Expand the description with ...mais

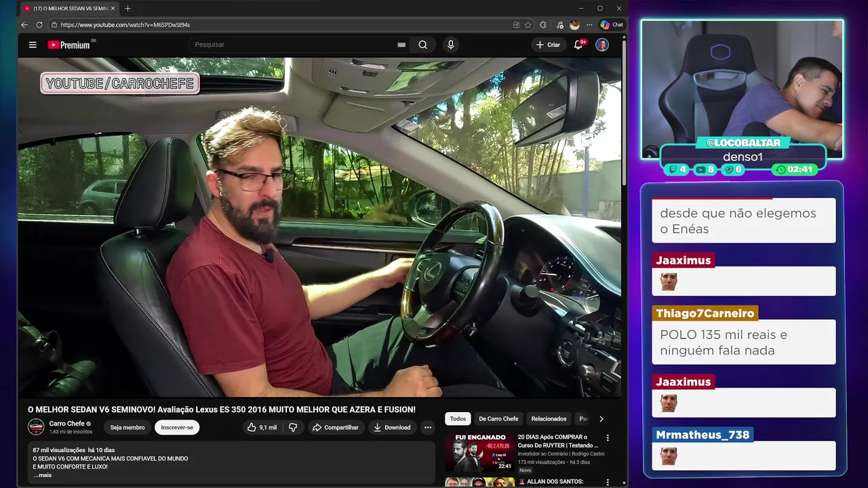click(43, 475)
